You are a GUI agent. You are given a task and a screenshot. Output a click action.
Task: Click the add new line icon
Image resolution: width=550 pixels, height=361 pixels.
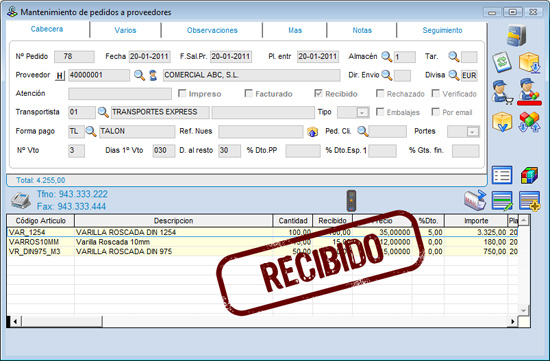click(x=529, y=201)
